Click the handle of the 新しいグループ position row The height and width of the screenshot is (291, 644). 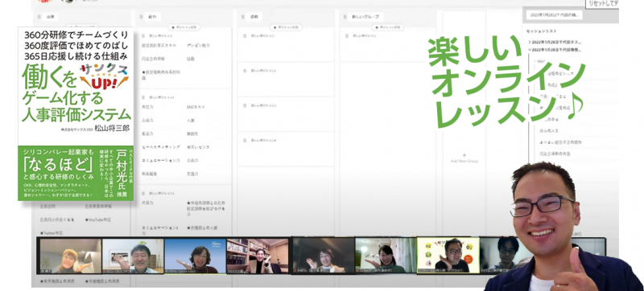coord(348,35)
